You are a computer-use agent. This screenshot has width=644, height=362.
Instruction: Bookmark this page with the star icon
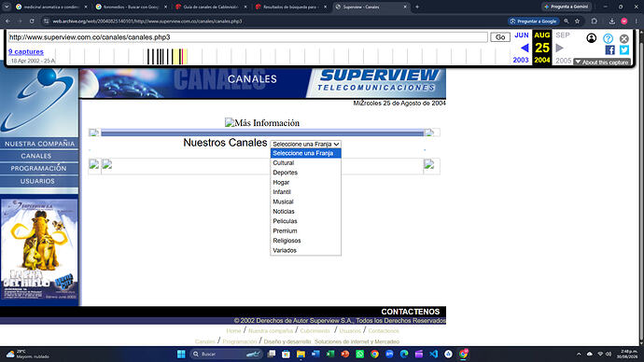[577, 21]
